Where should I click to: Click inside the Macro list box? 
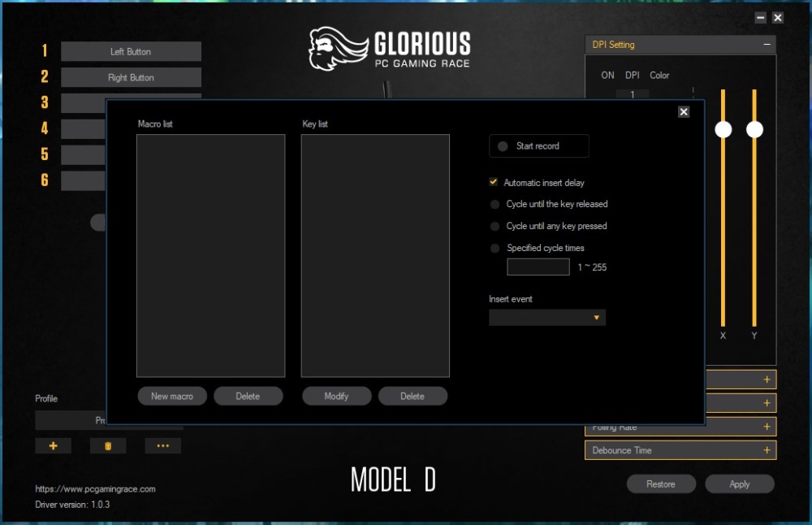[211, 255]
